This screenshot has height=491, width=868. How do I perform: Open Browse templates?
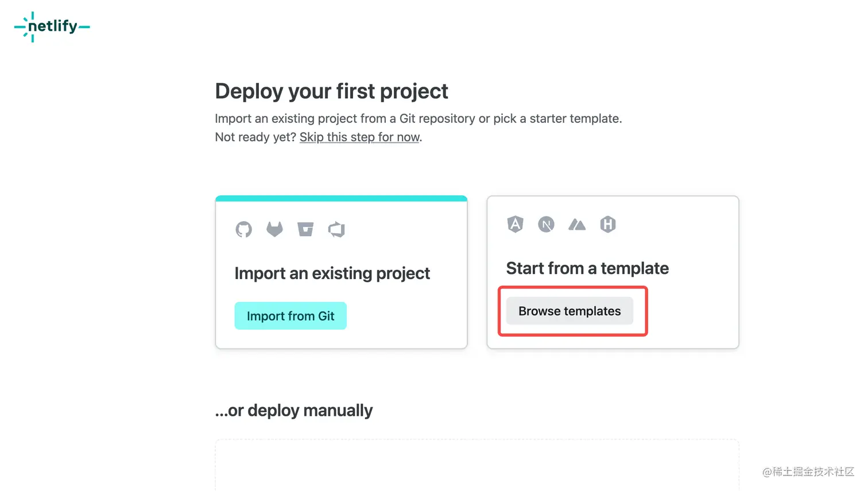[569, 311]
